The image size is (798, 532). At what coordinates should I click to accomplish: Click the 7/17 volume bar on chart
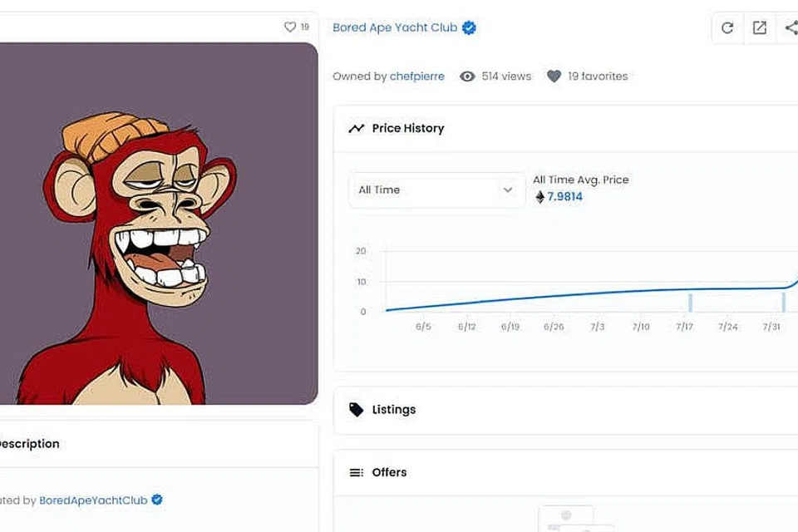tap(690, 302)
